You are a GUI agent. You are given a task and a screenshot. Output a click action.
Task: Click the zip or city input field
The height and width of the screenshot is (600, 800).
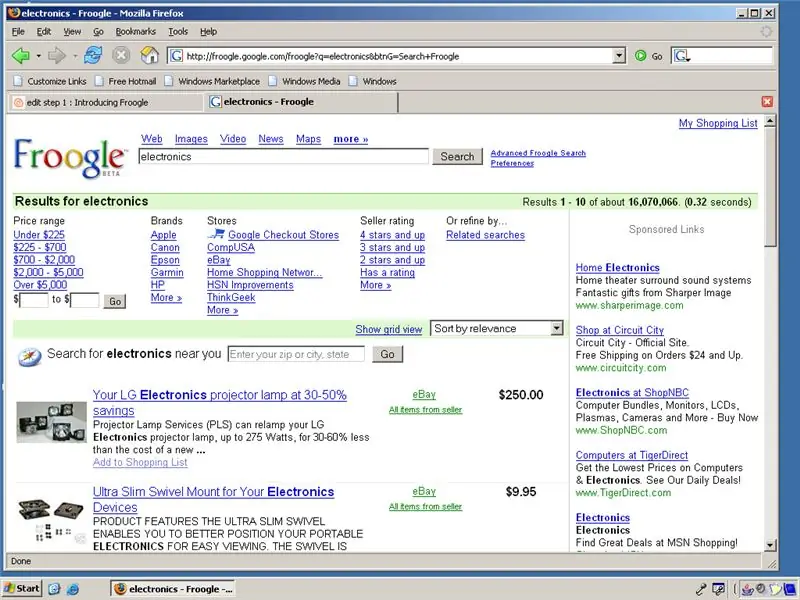[296, 354]
